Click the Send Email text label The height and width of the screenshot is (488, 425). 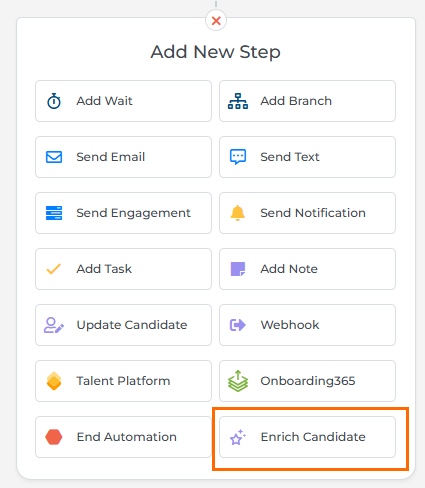tap(111, 157)
